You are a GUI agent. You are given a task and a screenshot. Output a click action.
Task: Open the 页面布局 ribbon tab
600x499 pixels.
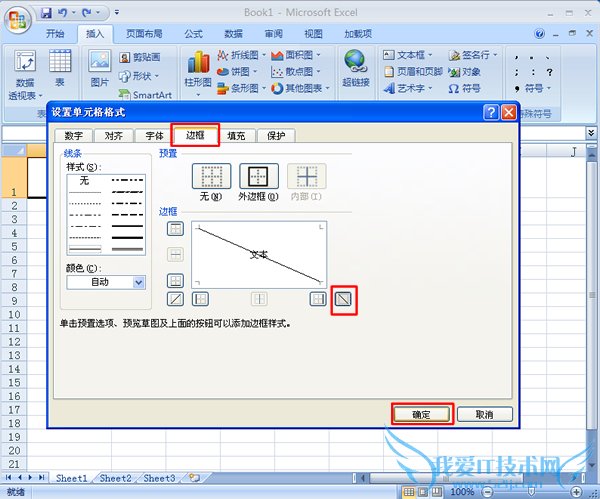tap(144, 34)
